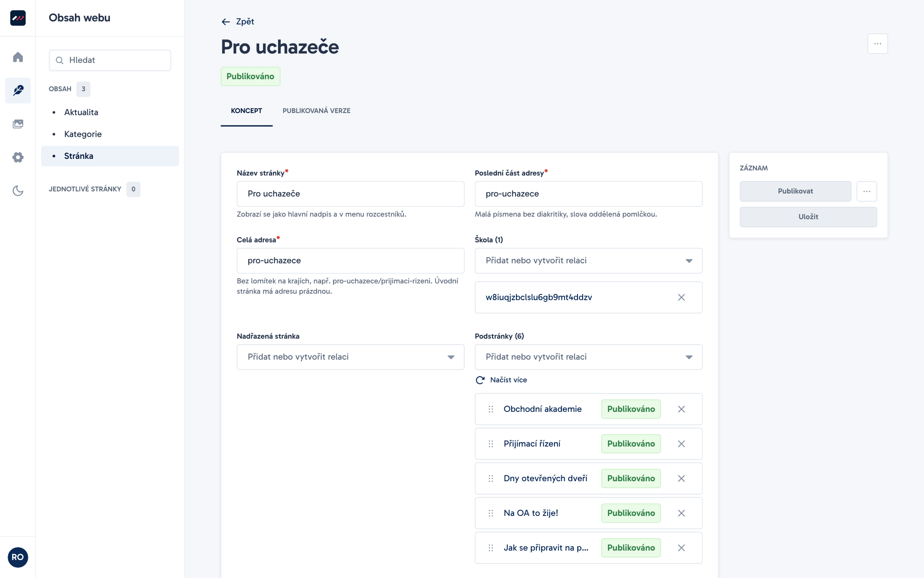Open the home dashboard icon
924x578 pixels.
pos(18,57)
